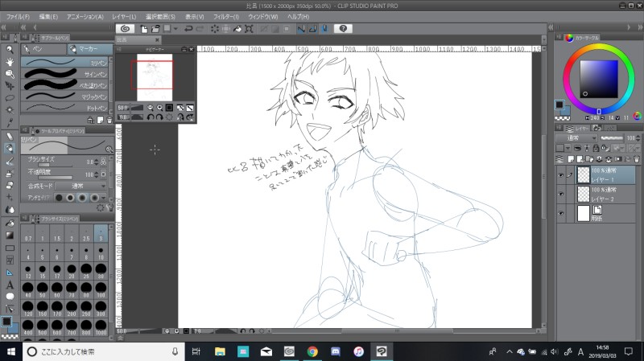Viewport: 644px width, 361px height.
Task: Collapse right palette dock double arrow
Action: [x=640, y=27]
